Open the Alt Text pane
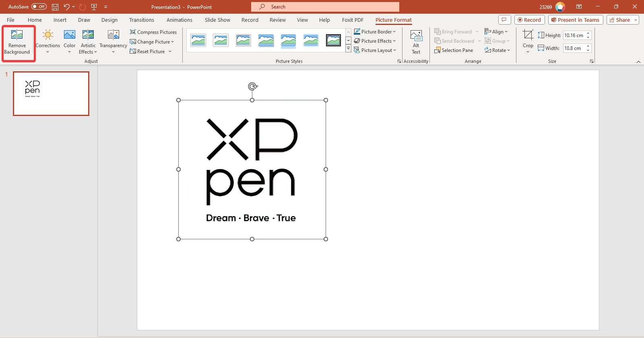 [416, 42]
